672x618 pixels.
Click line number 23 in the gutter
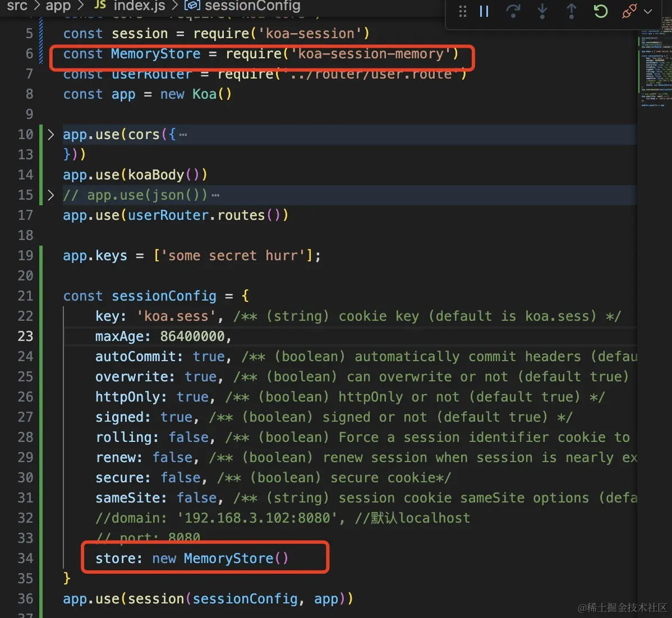[25, 336]
